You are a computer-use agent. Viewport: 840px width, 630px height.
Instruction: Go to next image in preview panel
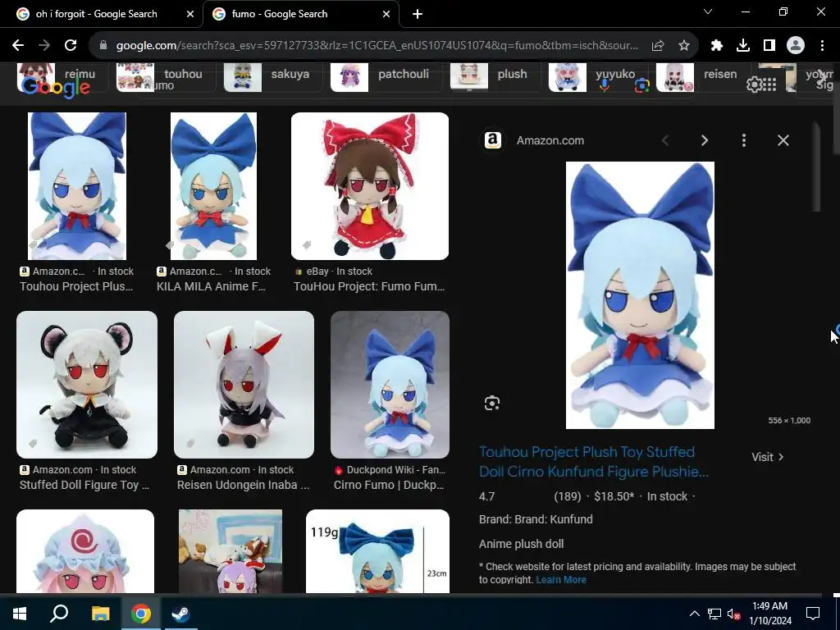[x=705, y=140]
